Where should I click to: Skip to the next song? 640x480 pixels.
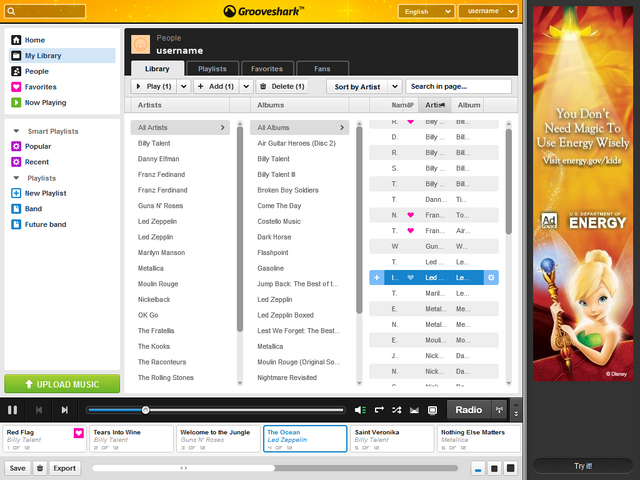[x=64, y=410]
